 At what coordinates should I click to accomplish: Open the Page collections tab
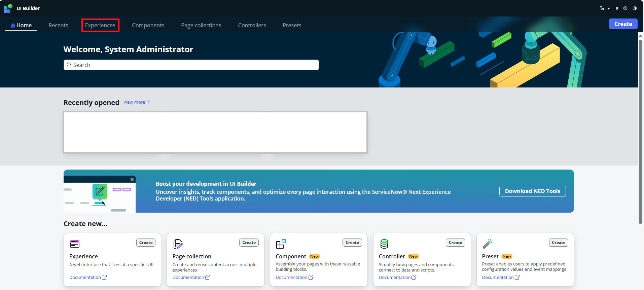pyautogui.click(x=201, y=25)
